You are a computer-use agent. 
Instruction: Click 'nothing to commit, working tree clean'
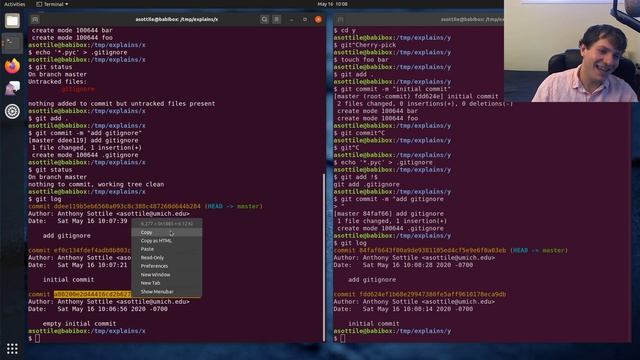coord(96,184)
